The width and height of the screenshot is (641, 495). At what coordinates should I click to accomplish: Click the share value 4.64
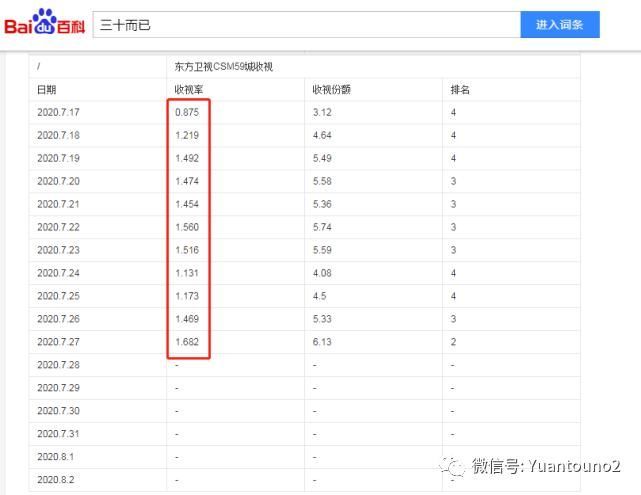point(322,135)
